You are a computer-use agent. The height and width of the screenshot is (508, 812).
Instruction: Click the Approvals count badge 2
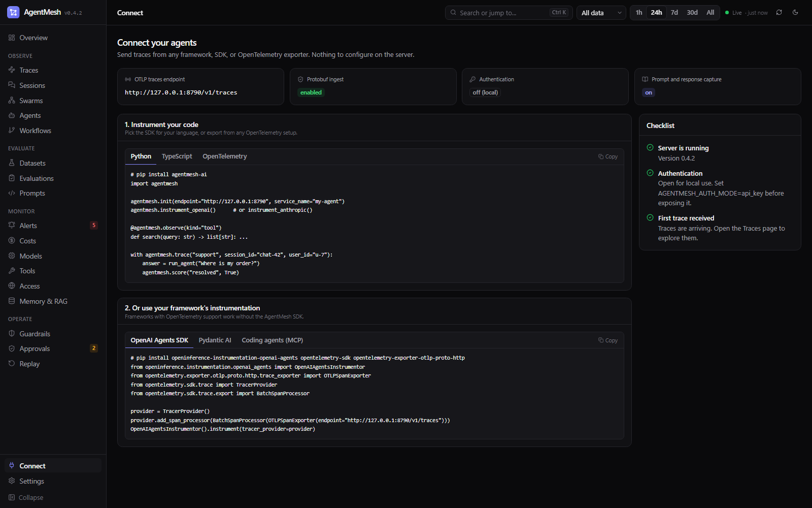94,348
